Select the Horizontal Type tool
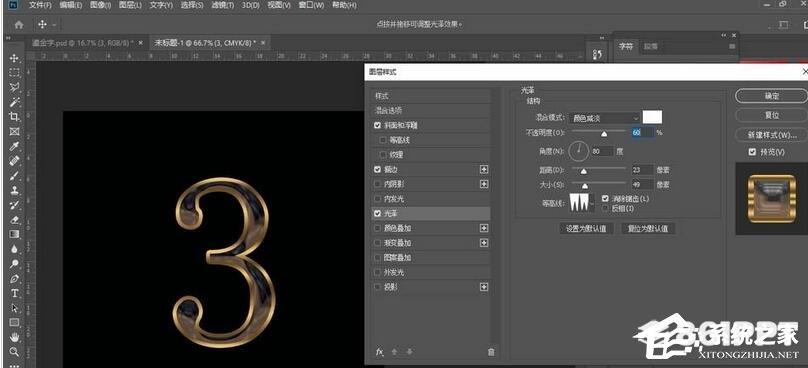 click(14, 293)
